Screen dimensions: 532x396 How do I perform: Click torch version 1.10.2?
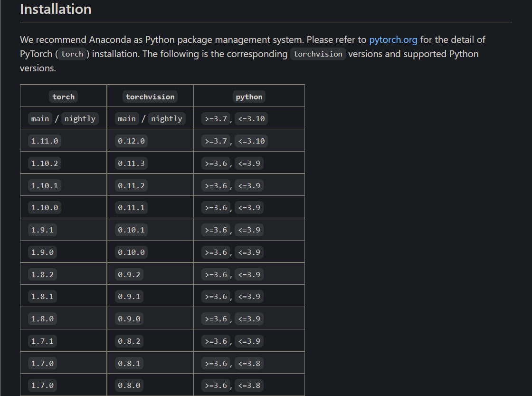pyautogui.click(x=45, y=164)
